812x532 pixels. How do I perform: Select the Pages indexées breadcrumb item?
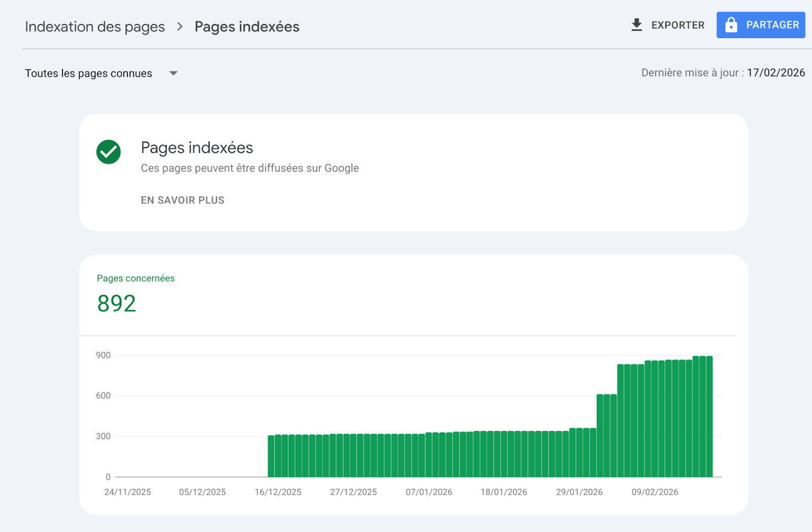[x=247, y=26]
